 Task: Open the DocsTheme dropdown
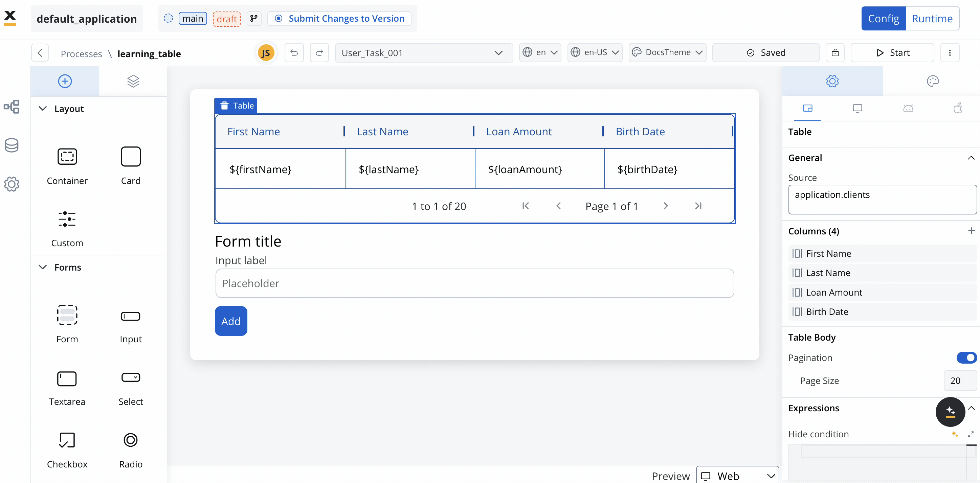pyautogui.click(x=667, y=52)
